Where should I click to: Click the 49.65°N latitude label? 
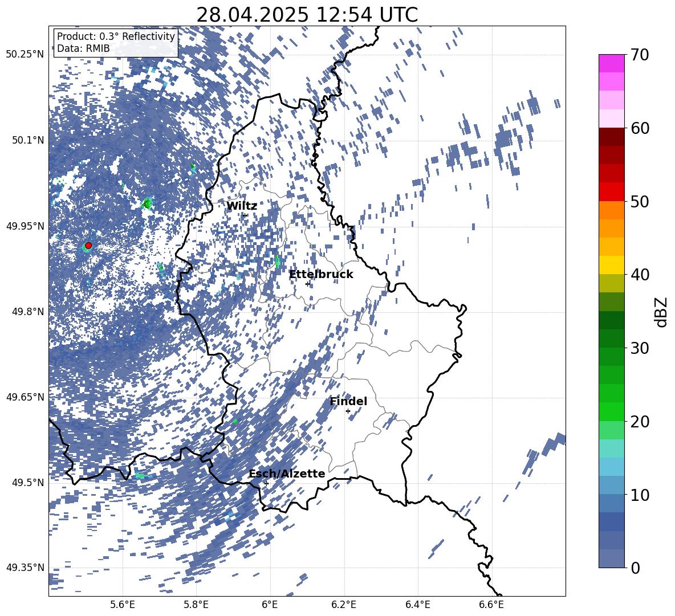click(x=25, y=397)
